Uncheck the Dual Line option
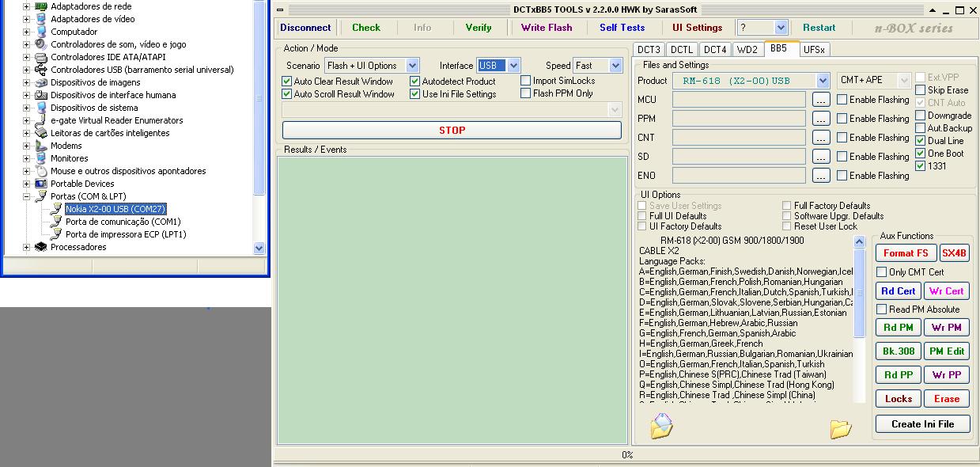This screenshot has height=467, width=980. pyautogui.click(x=920, y=141)
